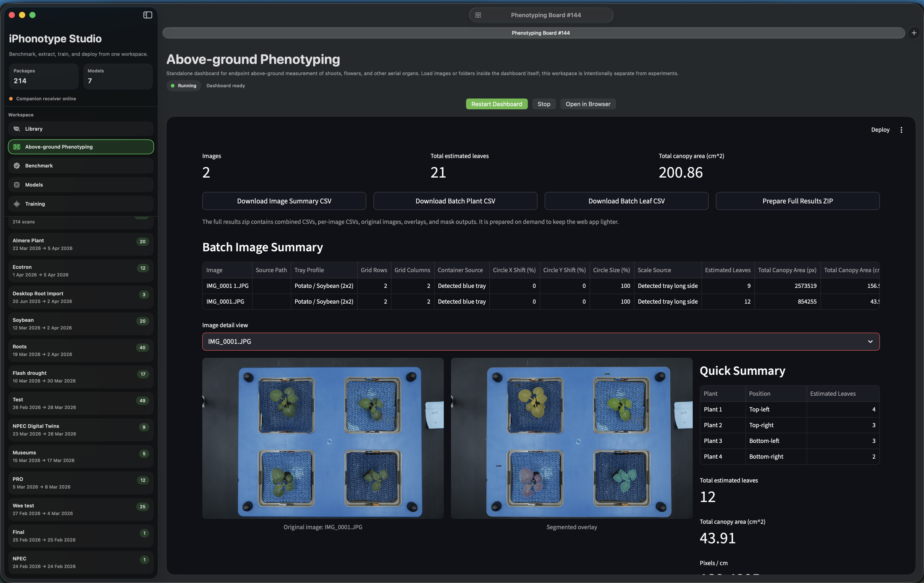Open the Deploy options three-dot menu
The height and width of the screenshot is (583, 924).
[x=901, y=130]
